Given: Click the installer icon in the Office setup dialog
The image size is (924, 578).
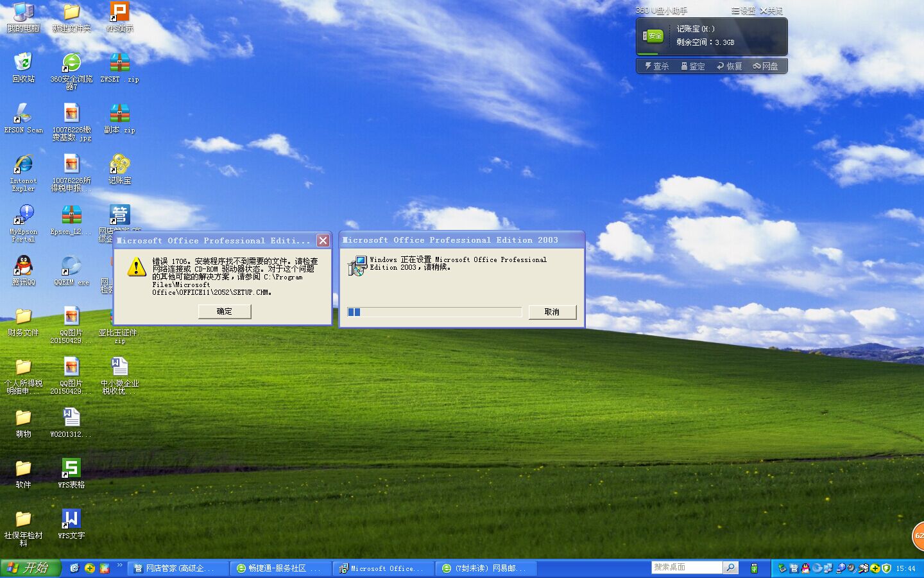Looking at the screenshot, I should (357, 265).
